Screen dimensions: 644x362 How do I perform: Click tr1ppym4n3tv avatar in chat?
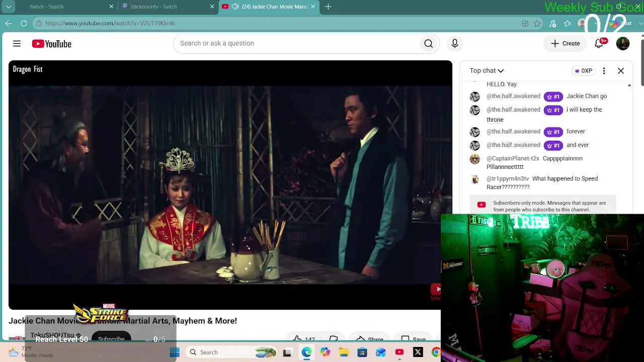coord(475,179)
